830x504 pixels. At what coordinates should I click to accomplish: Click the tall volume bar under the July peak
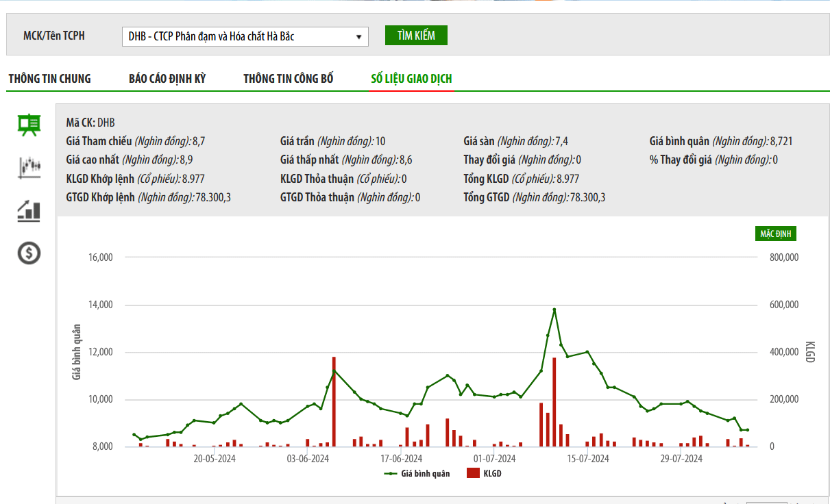pyautogui.click(x=554, y=401)
